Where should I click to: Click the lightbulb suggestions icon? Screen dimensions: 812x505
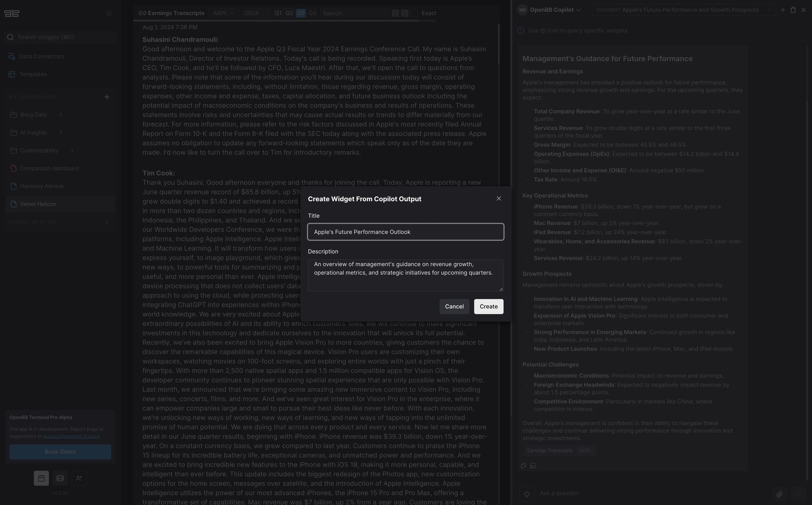[527, 494]
